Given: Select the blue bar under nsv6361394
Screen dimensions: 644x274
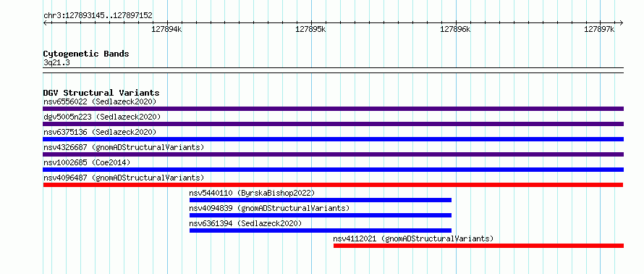Looking at the screenshot, I should [x=321, y=231].
